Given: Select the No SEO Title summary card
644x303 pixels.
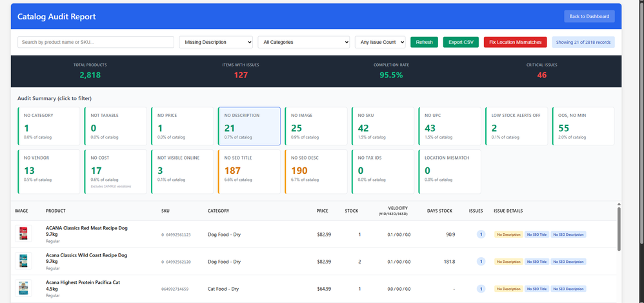Looking at the screenshot, I should (x=248, y=171).
